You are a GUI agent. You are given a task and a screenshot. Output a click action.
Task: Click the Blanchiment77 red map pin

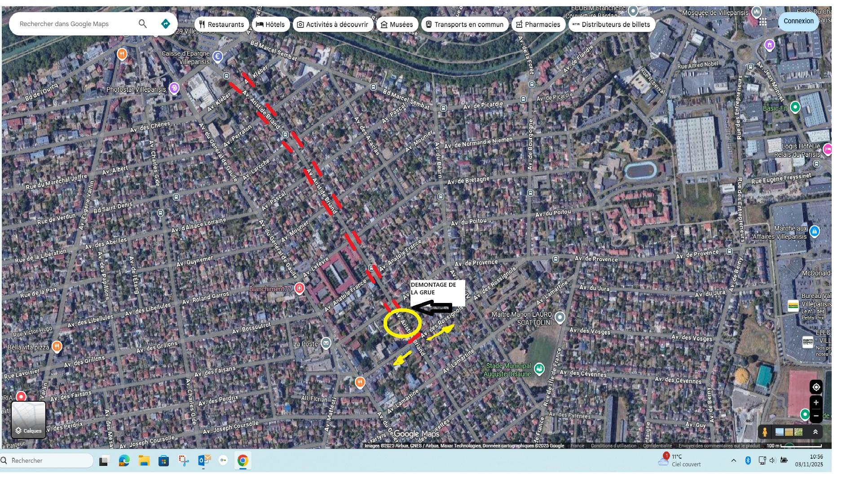[x=300, y=289]
